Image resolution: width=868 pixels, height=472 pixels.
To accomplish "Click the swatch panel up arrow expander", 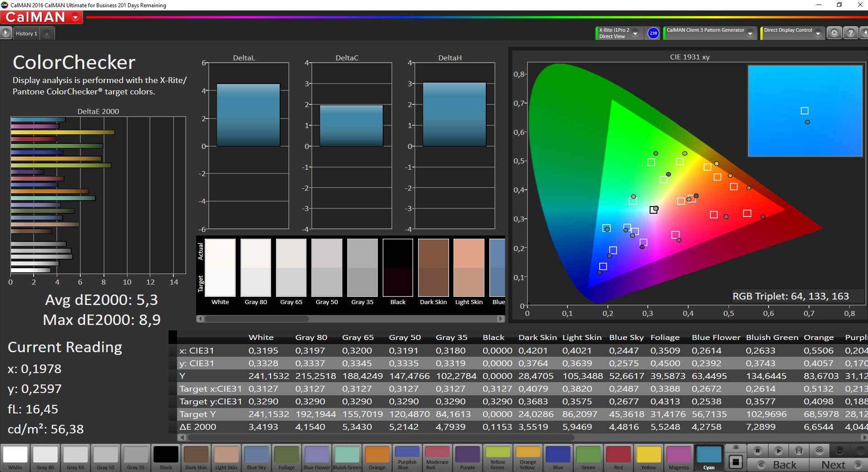I will click(736, 447).
